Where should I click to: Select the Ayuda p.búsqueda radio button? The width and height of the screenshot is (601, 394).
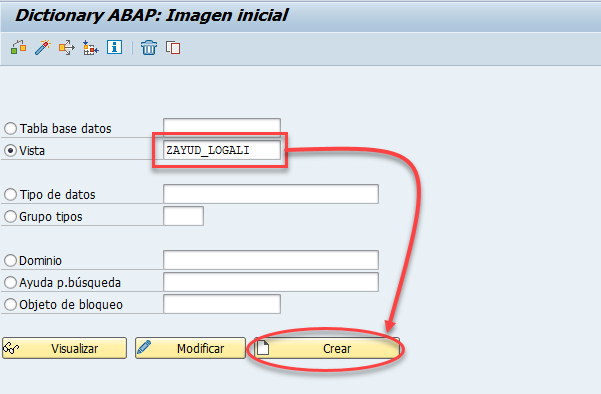pyautogui.click(x=10, y=283)
